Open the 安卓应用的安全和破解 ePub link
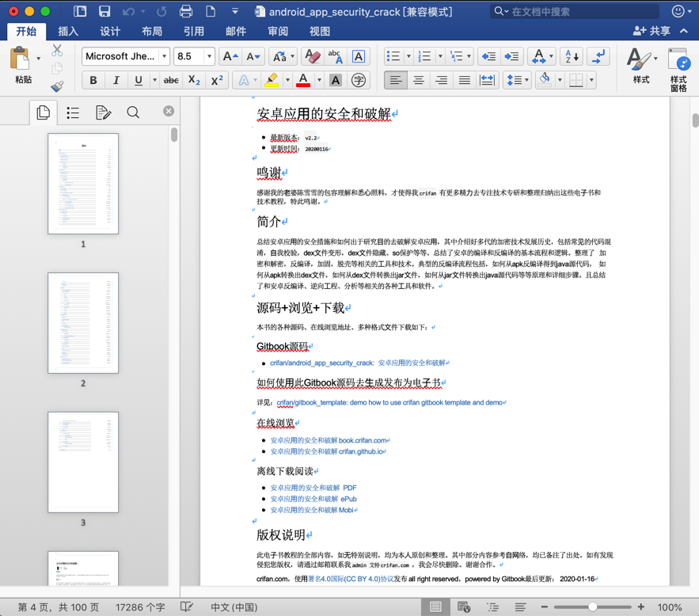Viewport: 699px width, 616px height. [313, 499]
